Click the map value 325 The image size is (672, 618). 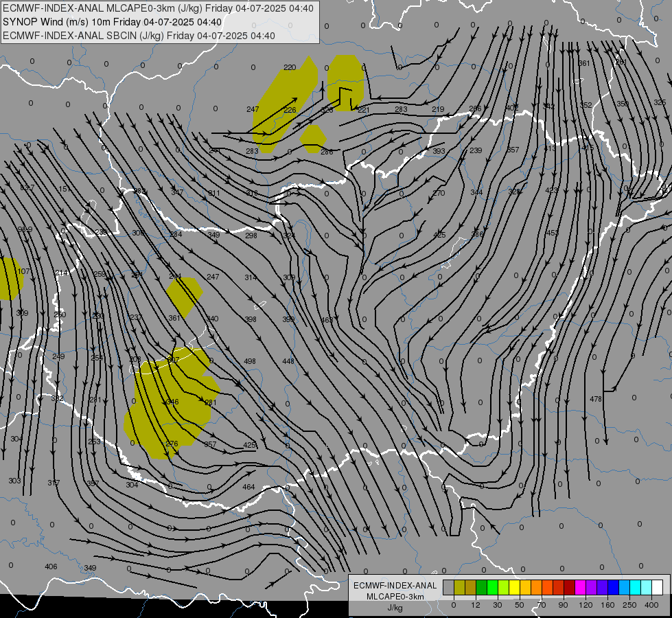660,102
